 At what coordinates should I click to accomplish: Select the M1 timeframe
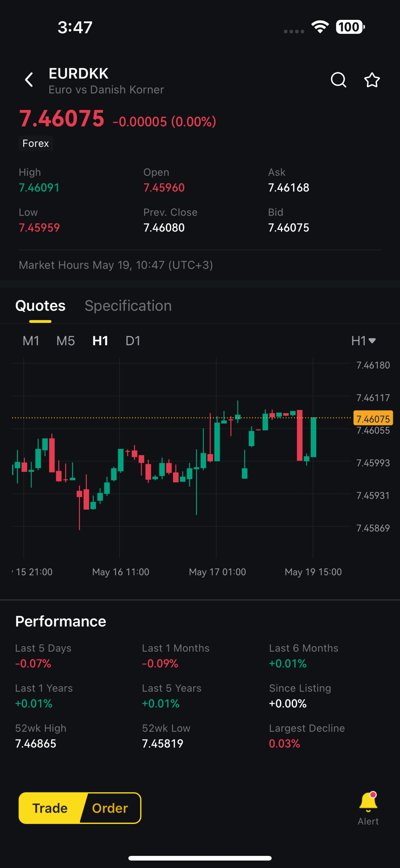click(x=31, y=341)
